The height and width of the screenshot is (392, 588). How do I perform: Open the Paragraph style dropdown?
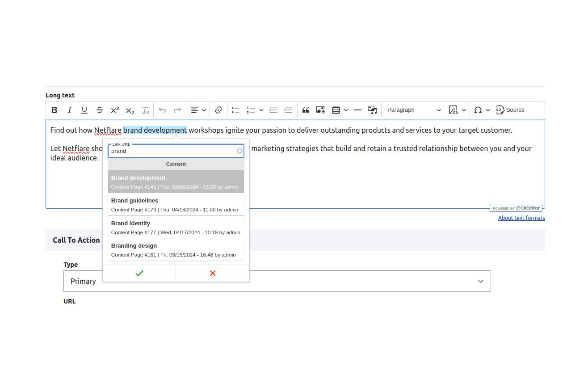[412, 110]
